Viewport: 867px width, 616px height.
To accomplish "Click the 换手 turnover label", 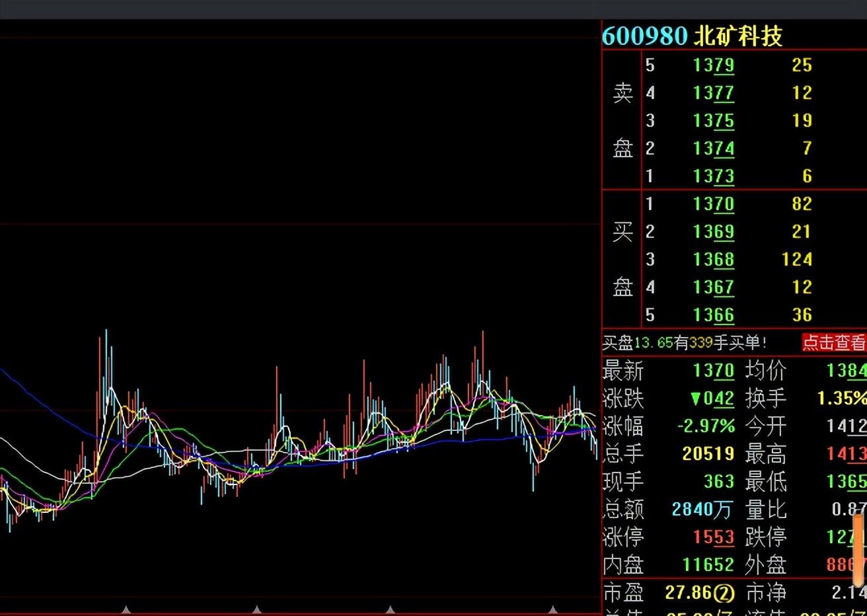I will point(766,399).
